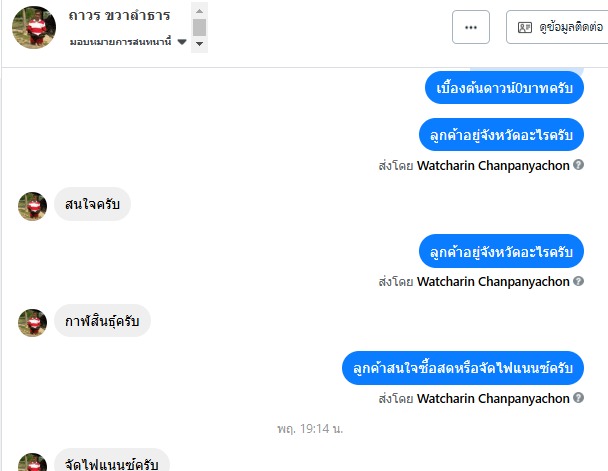Click the scrollbar up arrow in header
This screenshot has width=608, height=471.
click(199, 11)
